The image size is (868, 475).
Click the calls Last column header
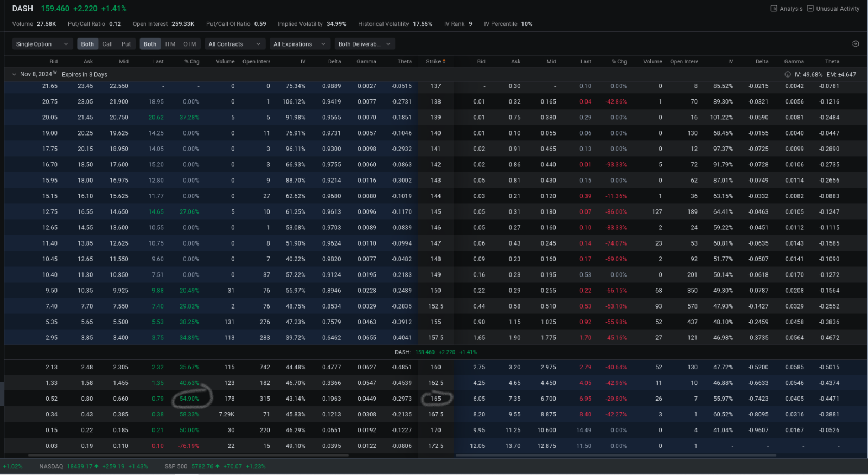coord(158,61)
